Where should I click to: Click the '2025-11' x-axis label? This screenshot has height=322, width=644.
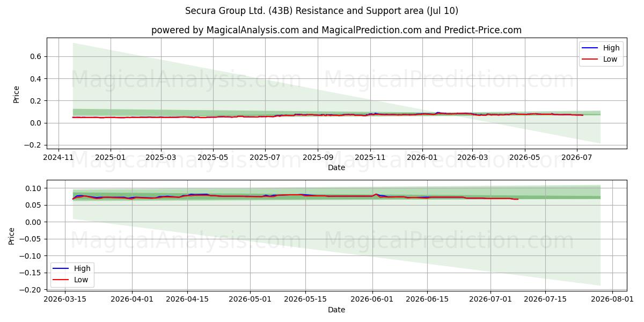pos(370,158)
